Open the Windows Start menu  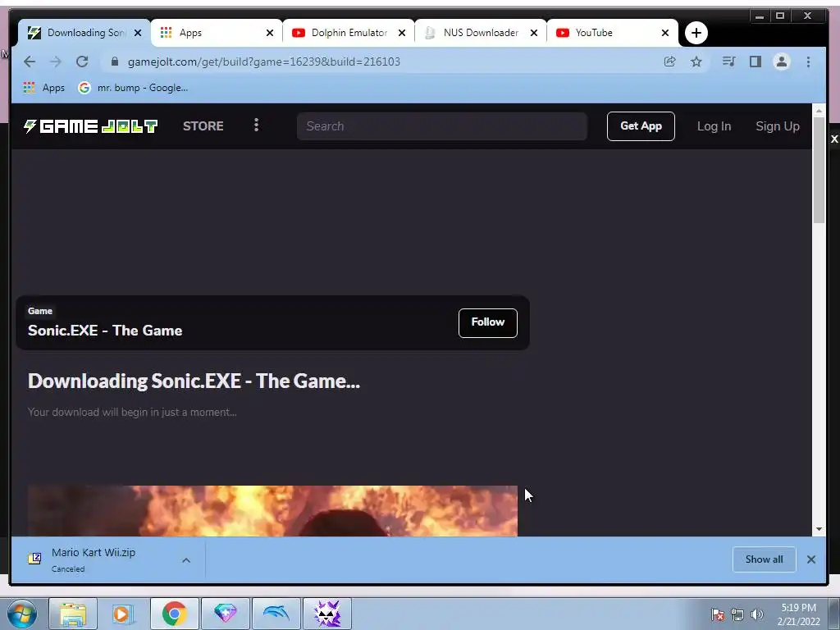pyautogui.click(x=22, y=614)
